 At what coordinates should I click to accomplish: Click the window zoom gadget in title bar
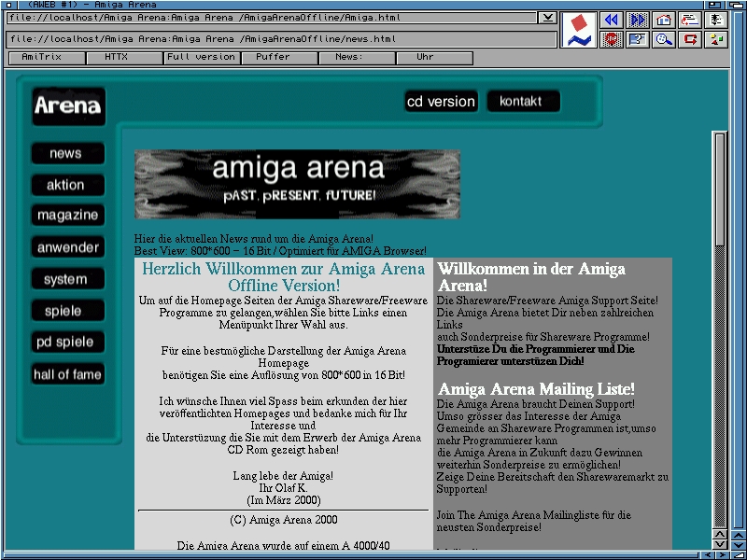coord(714,5)
